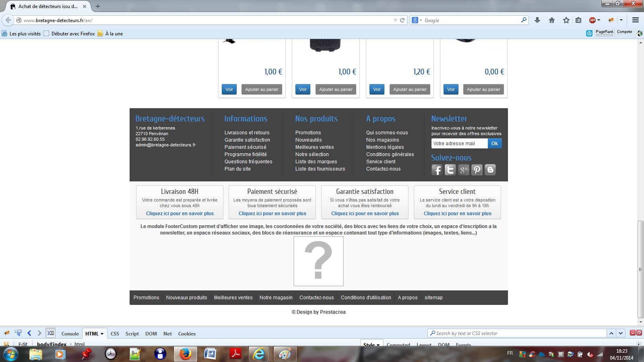Switch to the Console tab in Firebug

pos(70,334)
